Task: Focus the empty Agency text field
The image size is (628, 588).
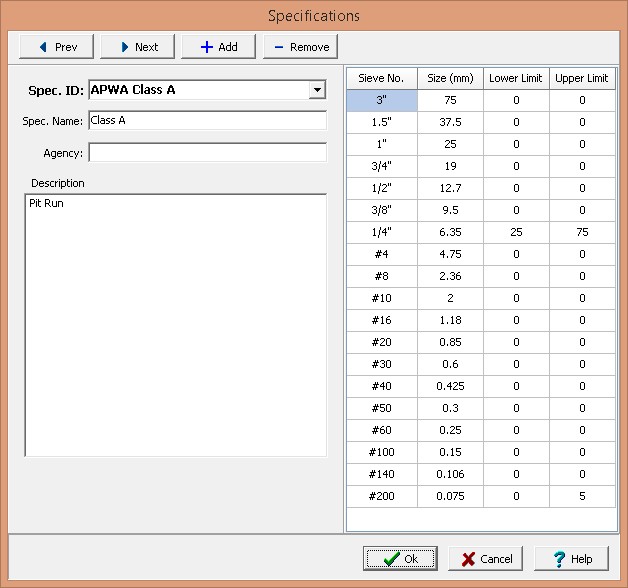Action: tap(207, 153)
